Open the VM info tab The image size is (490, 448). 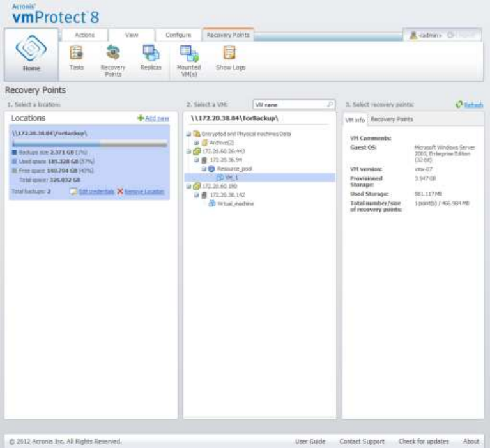tap(355, 120)
